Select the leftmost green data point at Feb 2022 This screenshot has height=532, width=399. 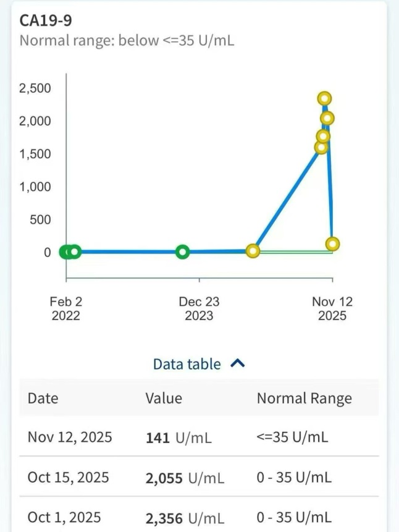click(x=65, y=251)
